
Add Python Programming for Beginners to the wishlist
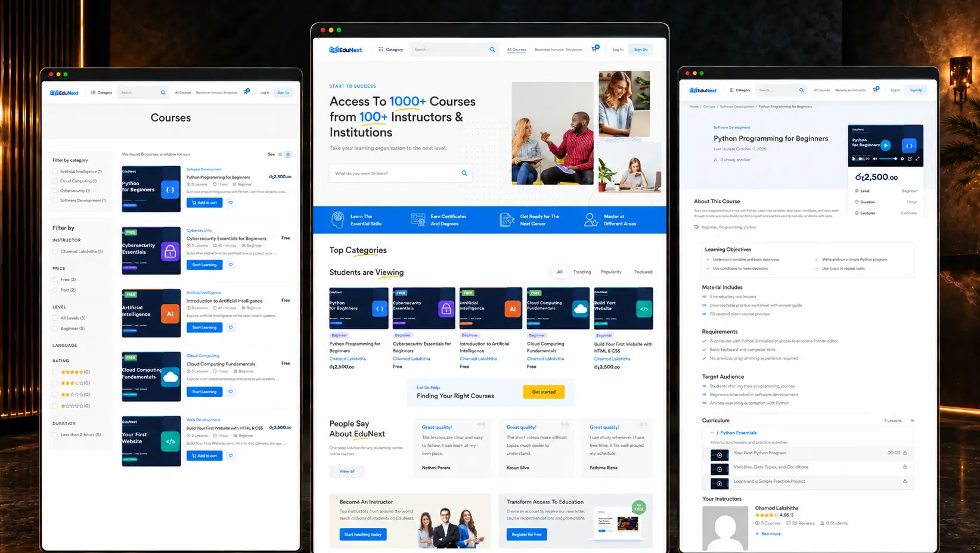(231, 203)
